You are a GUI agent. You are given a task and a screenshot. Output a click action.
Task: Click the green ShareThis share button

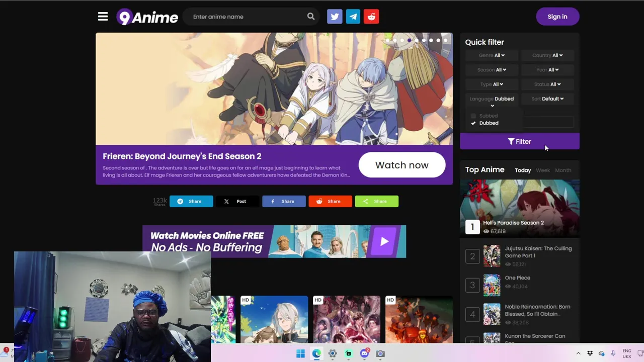(x=376, y=201)
